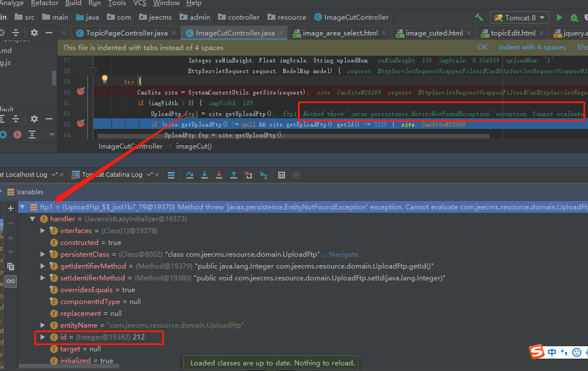
Task: Toggle breakpoint on line 63
Action: 81,123
